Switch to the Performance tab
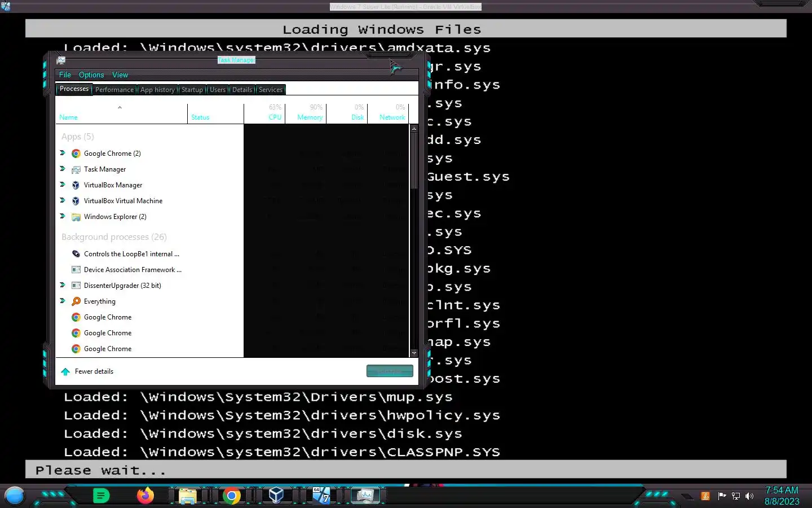Image resolution: width=812 pixels, height=508 pixels. [114, 90]
